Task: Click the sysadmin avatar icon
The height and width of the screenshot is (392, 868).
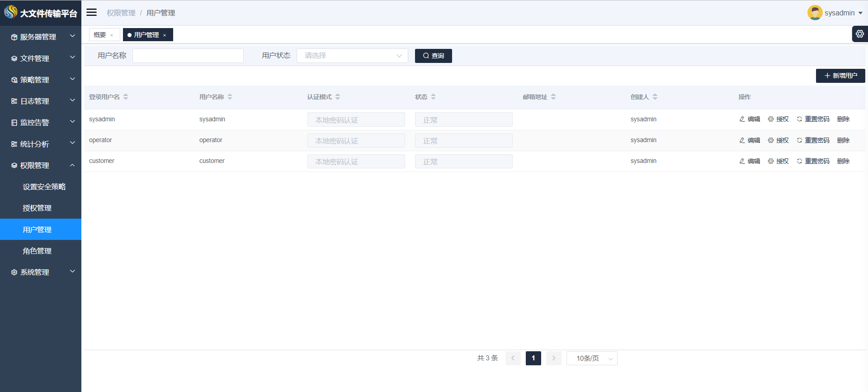Action: [x=815, y=13]
